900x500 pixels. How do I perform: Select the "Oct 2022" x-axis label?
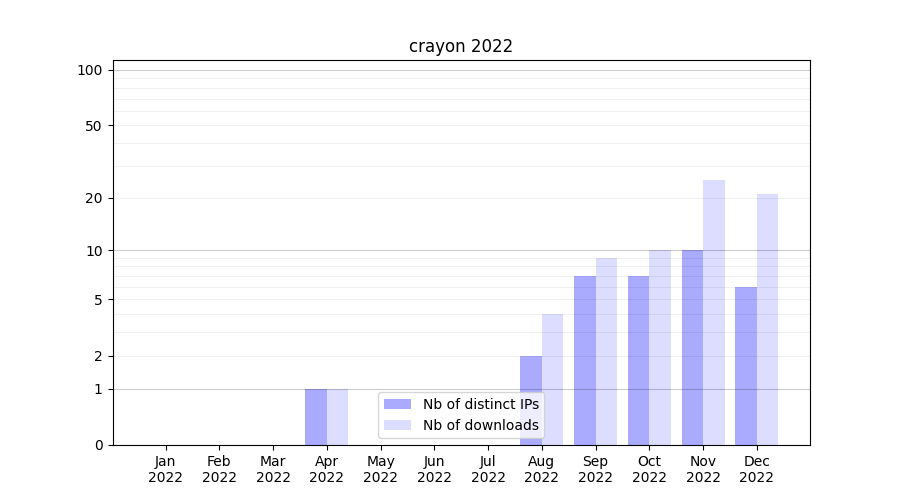click(x=649, y=469)
